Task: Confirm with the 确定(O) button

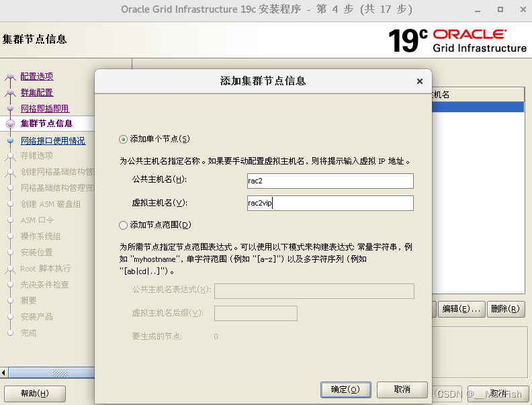Action: (345, 390)
